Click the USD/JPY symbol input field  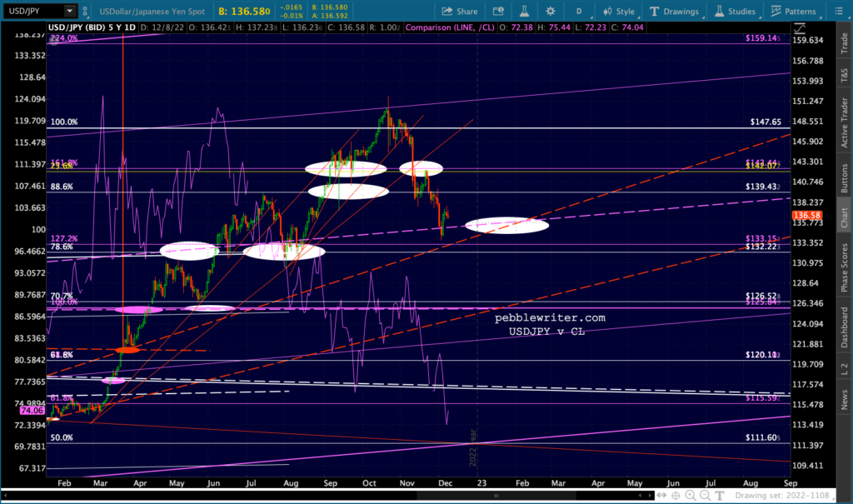tap(32, 11)
